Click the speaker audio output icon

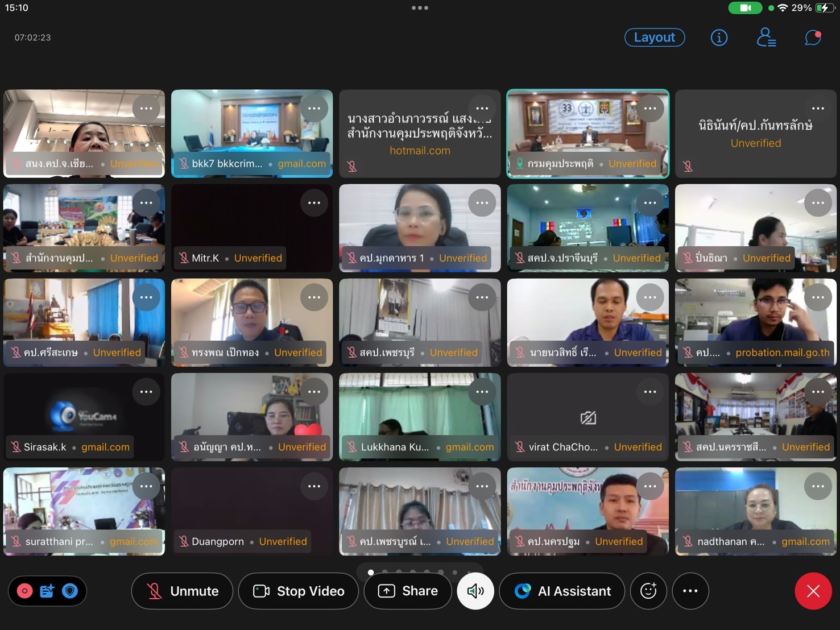click(475, 591)
